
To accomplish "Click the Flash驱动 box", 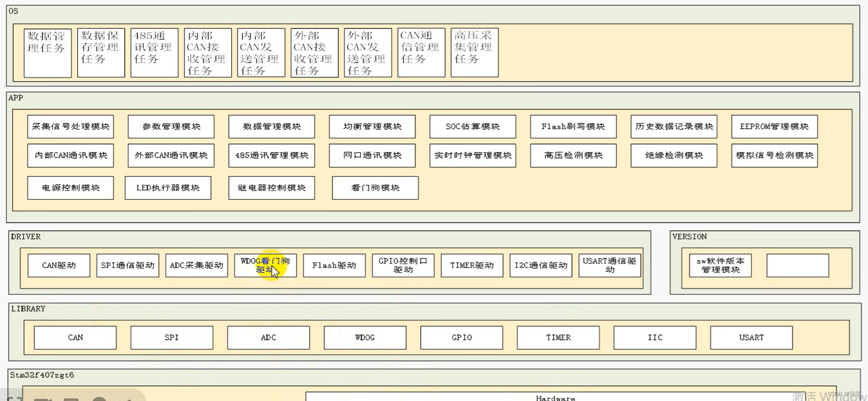I will coord(334,266).
